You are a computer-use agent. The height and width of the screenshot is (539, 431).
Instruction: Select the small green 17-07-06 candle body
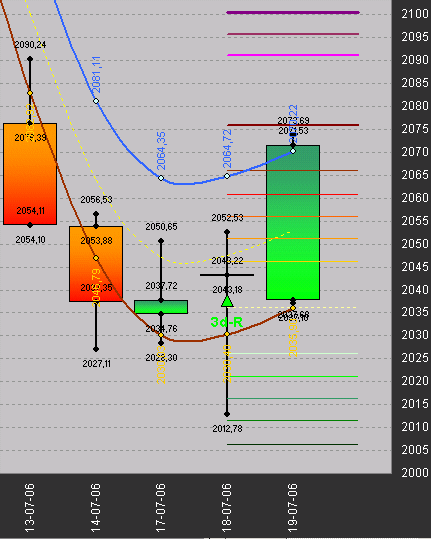[161, 307]
